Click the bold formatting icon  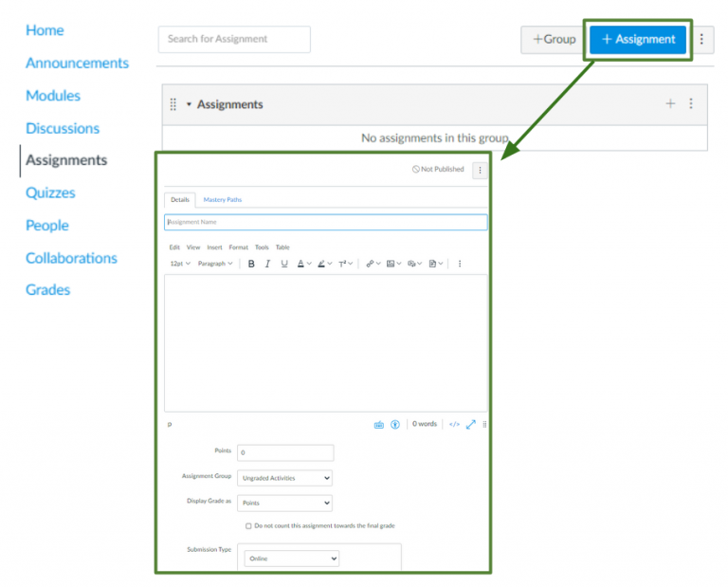click(251, 264)
